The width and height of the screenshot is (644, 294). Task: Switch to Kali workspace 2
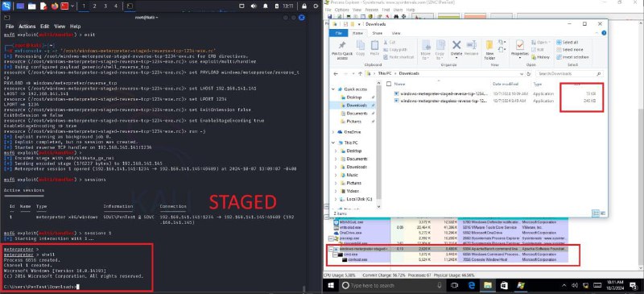pyautogui.click(x=94, y=6)
